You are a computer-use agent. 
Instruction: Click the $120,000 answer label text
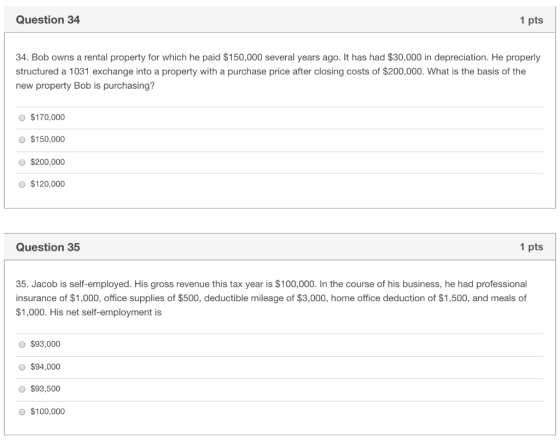48,184
